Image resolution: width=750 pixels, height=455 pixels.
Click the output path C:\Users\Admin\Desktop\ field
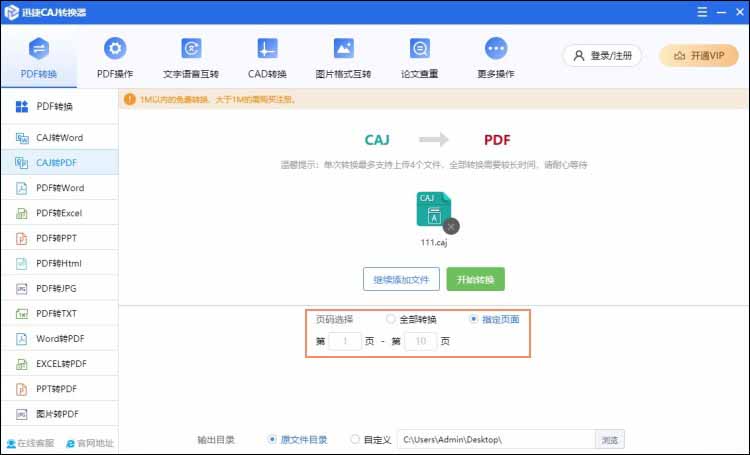point(496,439)
